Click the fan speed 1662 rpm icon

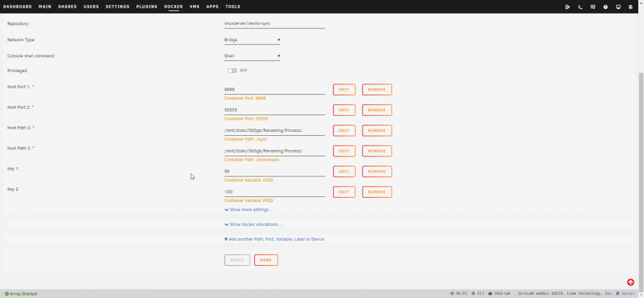pyautogui.click(x=490, y=294)
